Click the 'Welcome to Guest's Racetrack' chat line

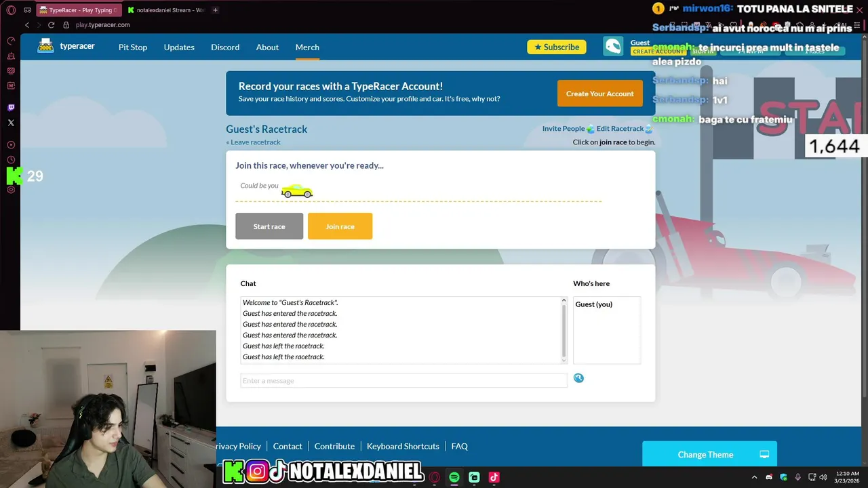(290, 302)
